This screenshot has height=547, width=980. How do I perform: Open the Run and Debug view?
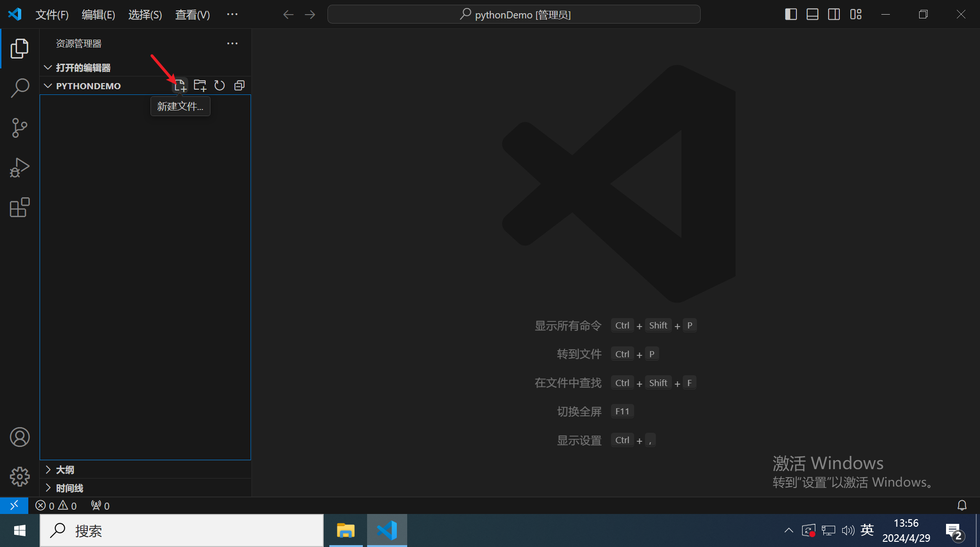coord(20,168)
